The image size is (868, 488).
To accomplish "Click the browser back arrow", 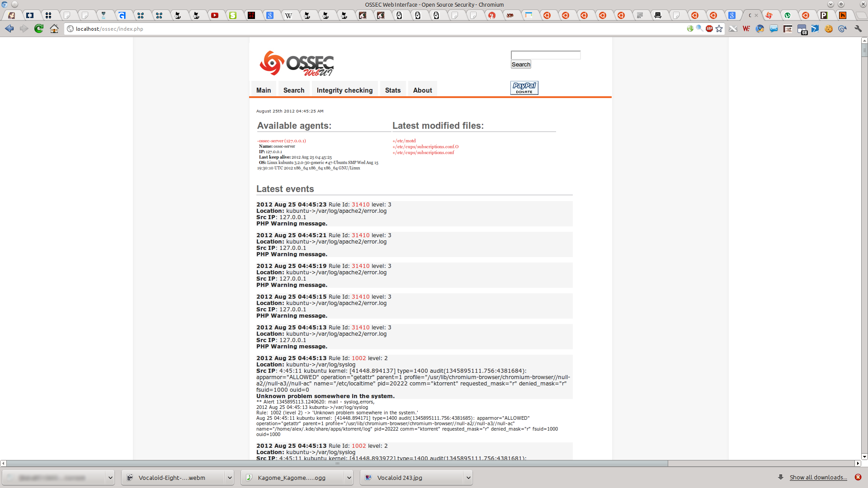I will [9, 28].
